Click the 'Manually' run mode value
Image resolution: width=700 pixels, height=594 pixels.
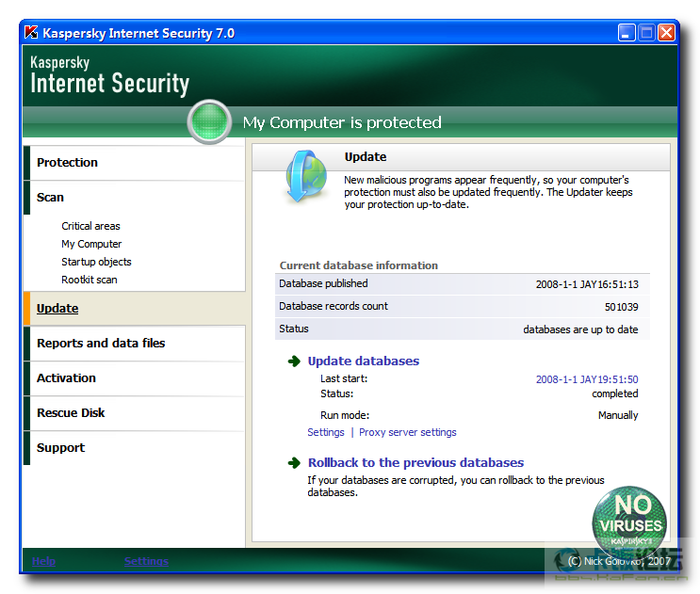[618, 415]
